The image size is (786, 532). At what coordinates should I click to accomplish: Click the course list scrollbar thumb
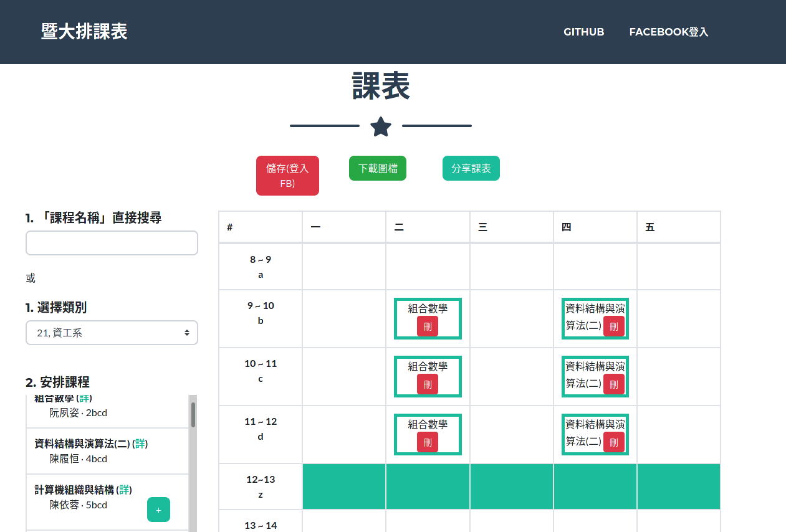pyautogui.click(x=193, y=415)
